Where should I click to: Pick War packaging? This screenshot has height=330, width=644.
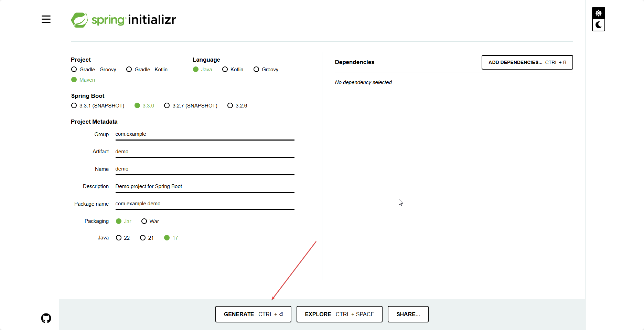(x=150, y=221)
